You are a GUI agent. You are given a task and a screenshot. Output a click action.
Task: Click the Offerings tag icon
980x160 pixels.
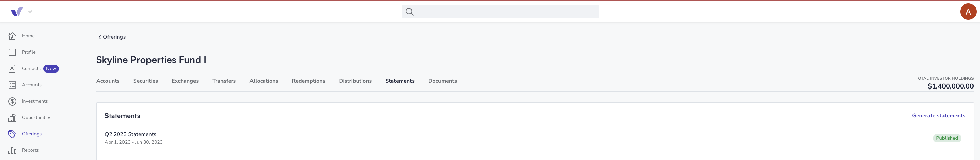[x=12, y=134]
